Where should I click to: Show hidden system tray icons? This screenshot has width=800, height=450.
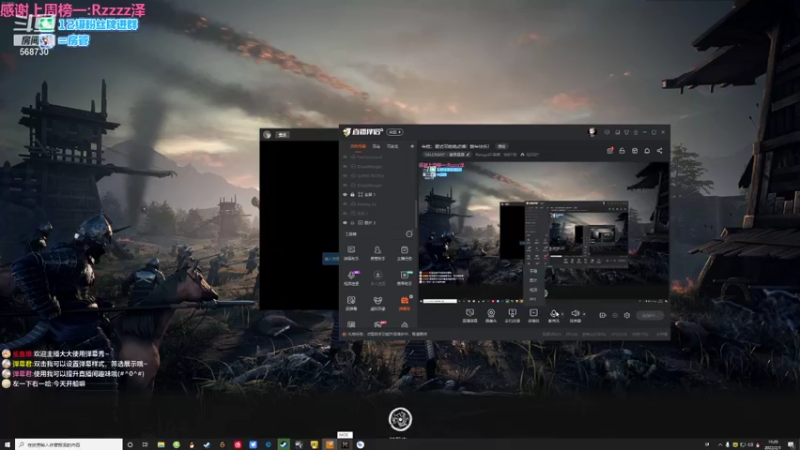click(x=720, y=445)
